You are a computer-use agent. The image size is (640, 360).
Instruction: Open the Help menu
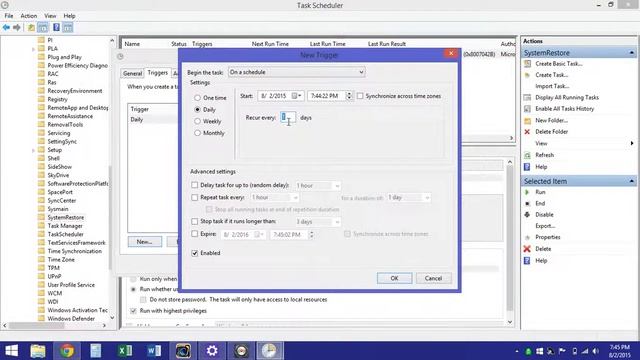[x=69, y=16]
